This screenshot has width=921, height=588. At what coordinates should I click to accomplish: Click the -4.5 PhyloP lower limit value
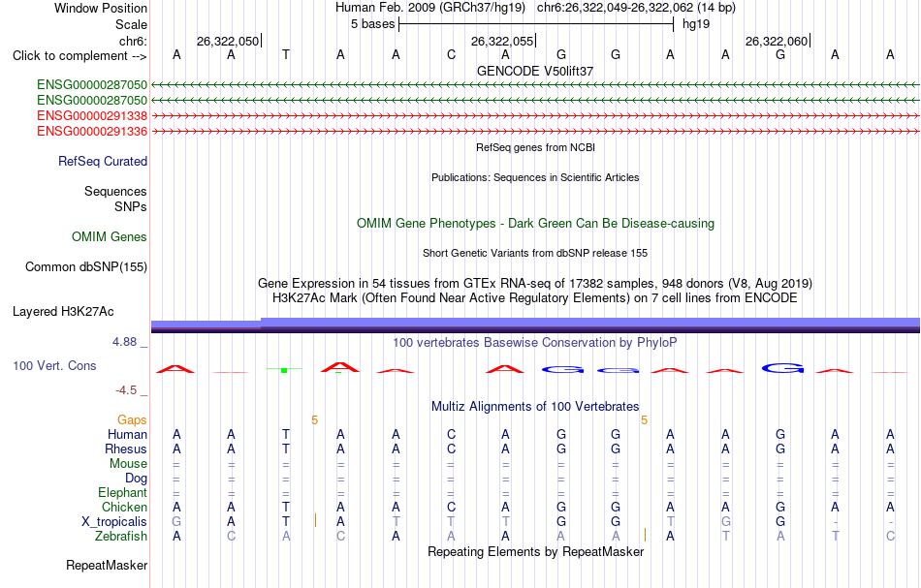pos(126,390)
